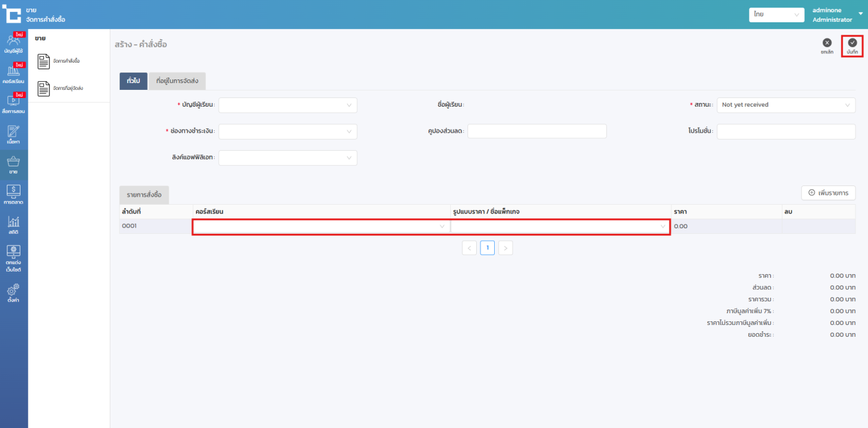Expand the สถานะ dropdown showing Not yet received
Viewport: 868px width, 428px height.
(x=786, y=105)
